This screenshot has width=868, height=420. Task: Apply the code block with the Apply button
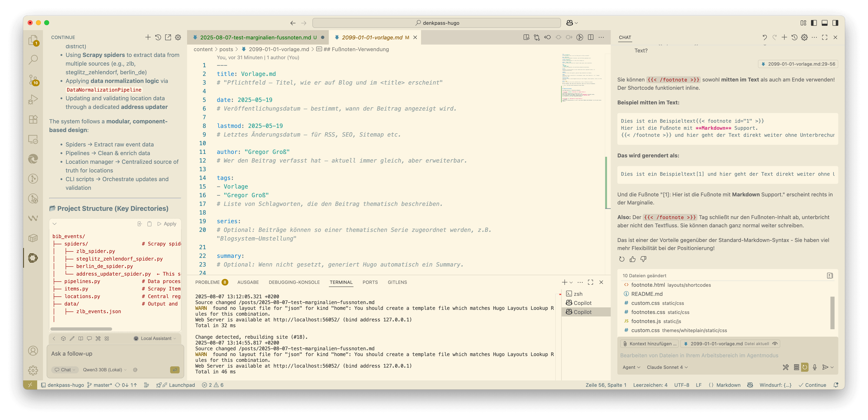[167, 224]
